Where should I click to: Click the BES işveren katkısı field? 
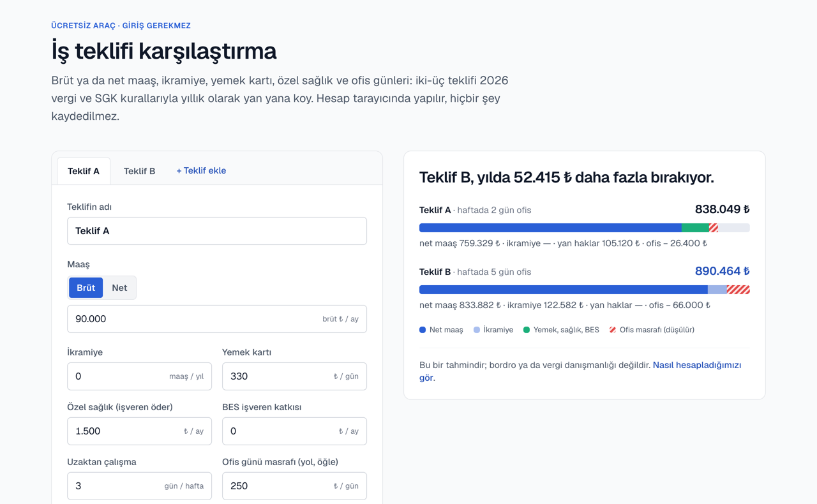click(x=294, y=431)
